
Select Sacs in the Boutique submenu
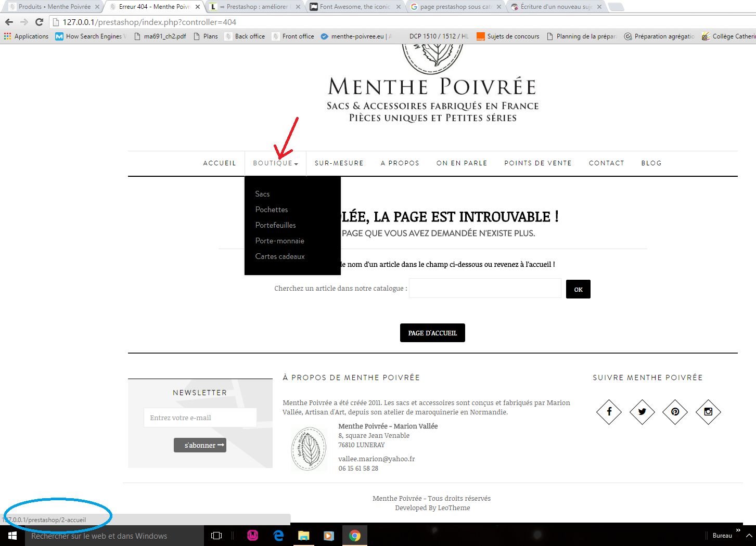(x=262, y=194)
